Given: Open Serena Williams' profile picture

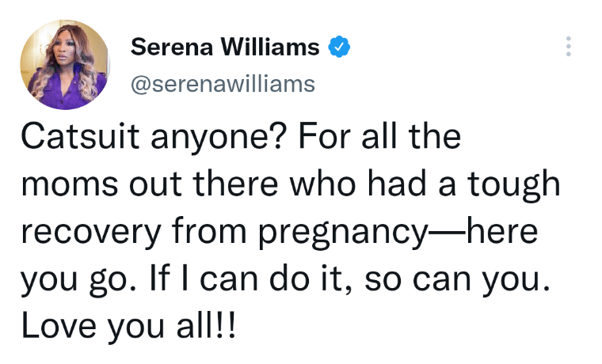Looking at the screenshot, I should click(65, 65).
